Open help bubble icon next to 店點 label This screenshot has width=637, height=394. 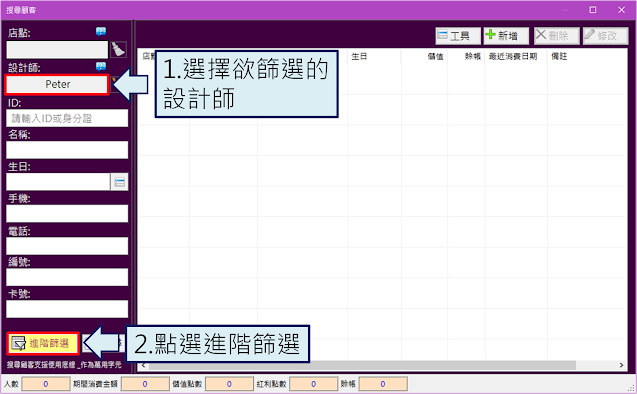pyautogui.click(x=101, y=32)
